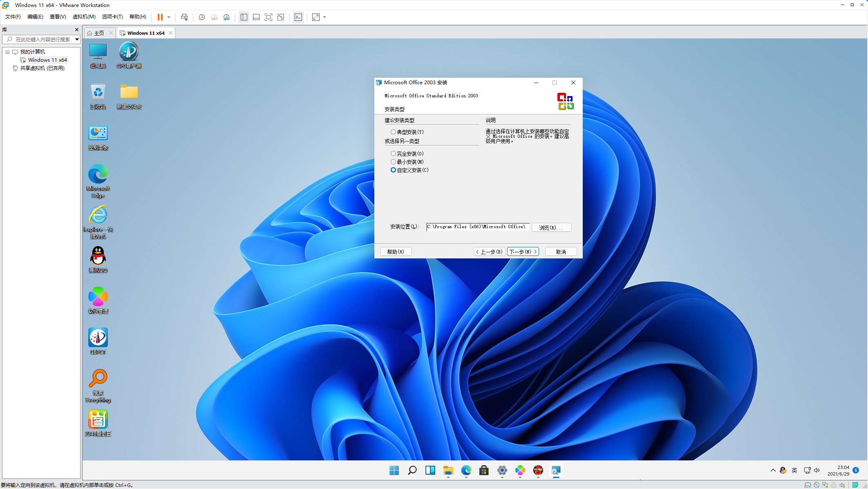Open the stretch guest dropdown arrow

point(324,17)
